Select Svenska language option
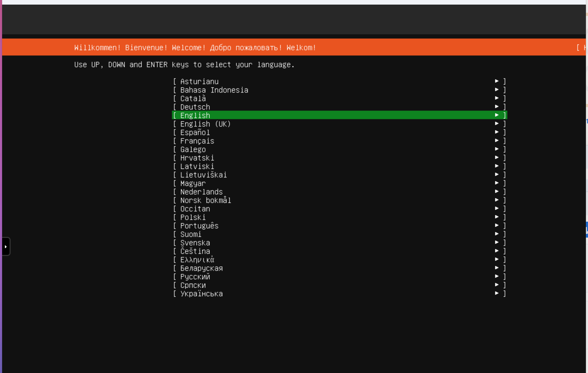Viewport: 588px width, 373px height. click(340, 243)
